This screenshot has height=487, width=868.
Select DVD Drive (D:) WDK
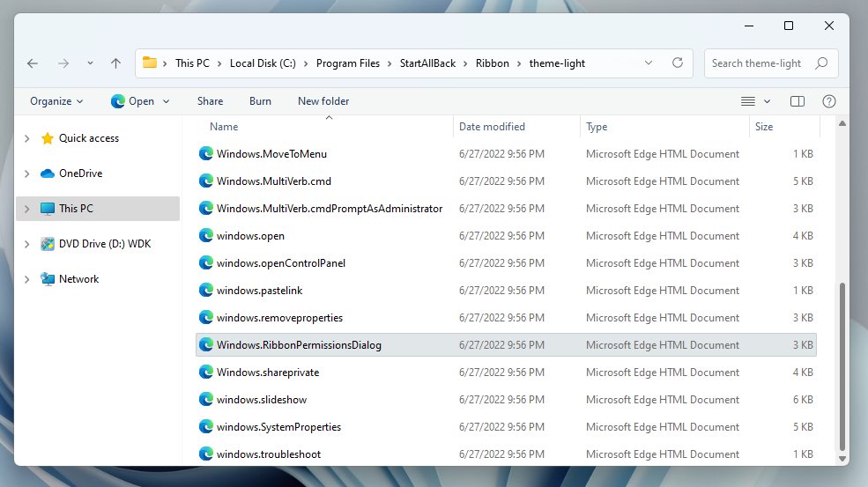click(x=105, y=243)
